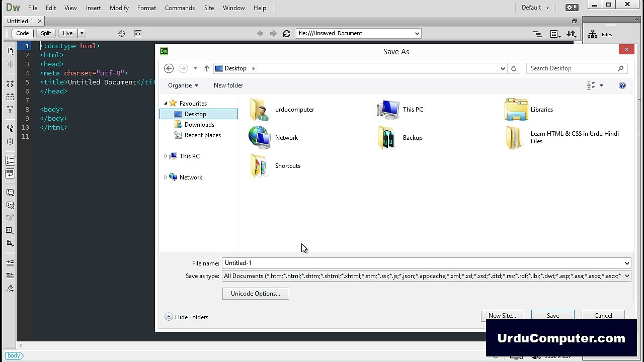Image resolution: width=644 pixels, height=362 pixels.
Task: Open the Recent Snippets icon
Action: pos(10,230)
